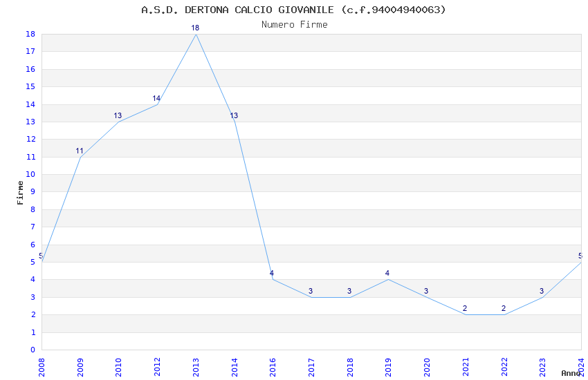Image resolution: width=588 pixels, height=380 pixels.
Task: Click y-axis tick value 8
Action: pyautogui.click(x=33, y=209)
